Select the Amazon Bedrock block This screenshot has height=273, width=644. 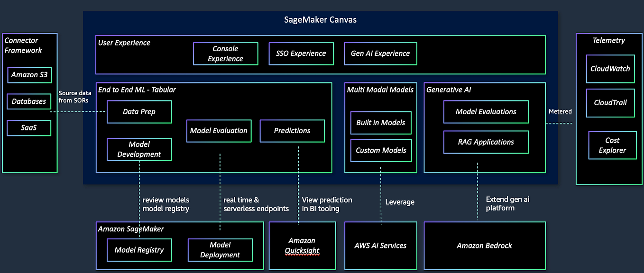484,246
